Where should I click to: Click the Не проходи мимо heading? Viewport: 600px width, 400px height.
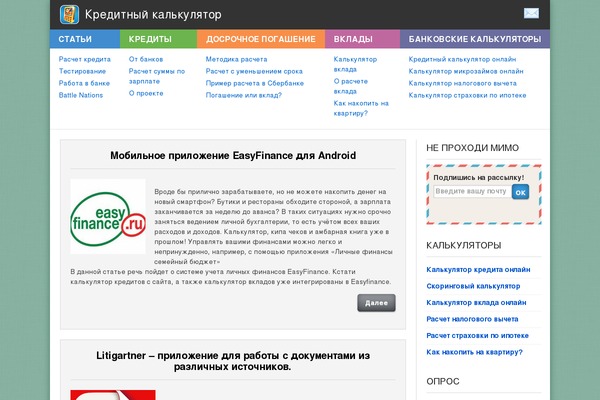pos(473,148)
